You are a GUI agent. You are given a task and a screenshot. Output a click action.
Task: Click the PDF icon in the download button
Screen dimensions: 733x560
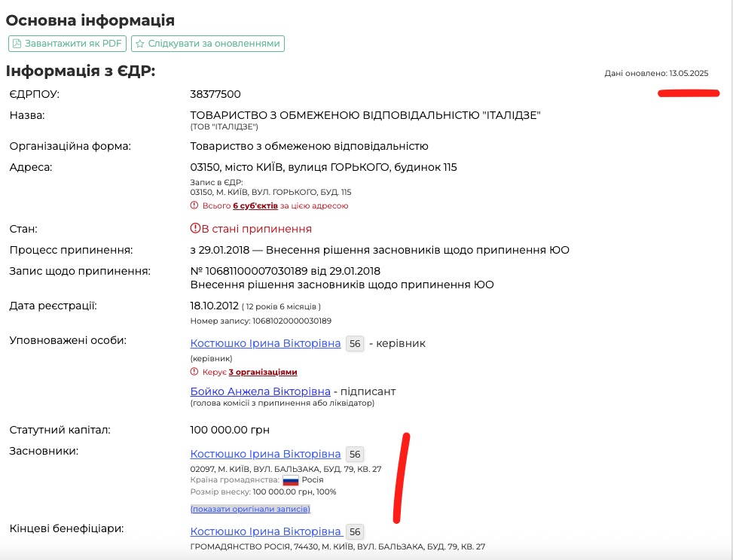pyautogui.click(x=17, y=44)
